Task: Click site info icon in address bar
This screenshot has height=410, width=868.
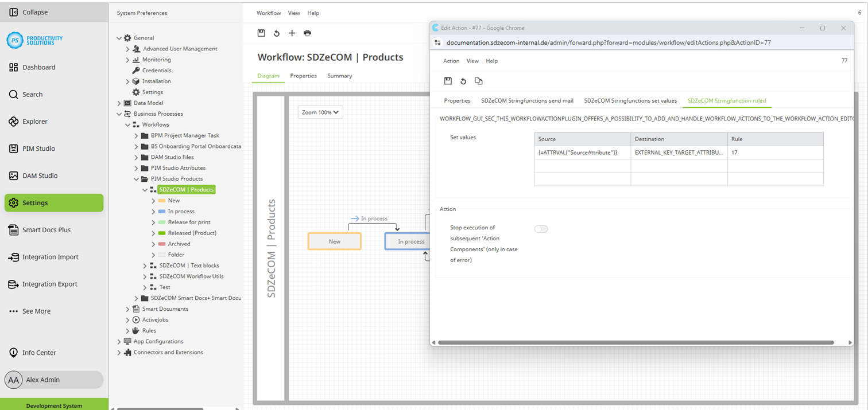Action: (437, 42)
